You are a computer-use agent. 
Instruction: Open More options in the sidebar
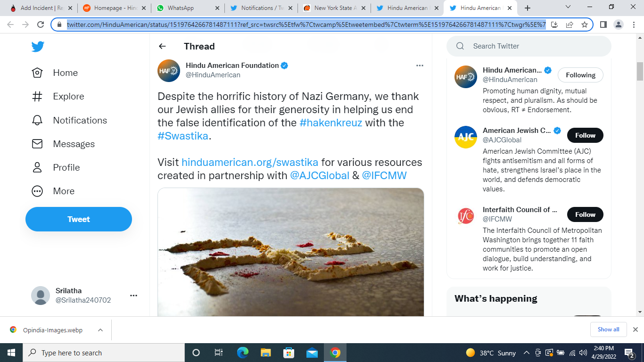pyautogui.click(x=64, y=191)
